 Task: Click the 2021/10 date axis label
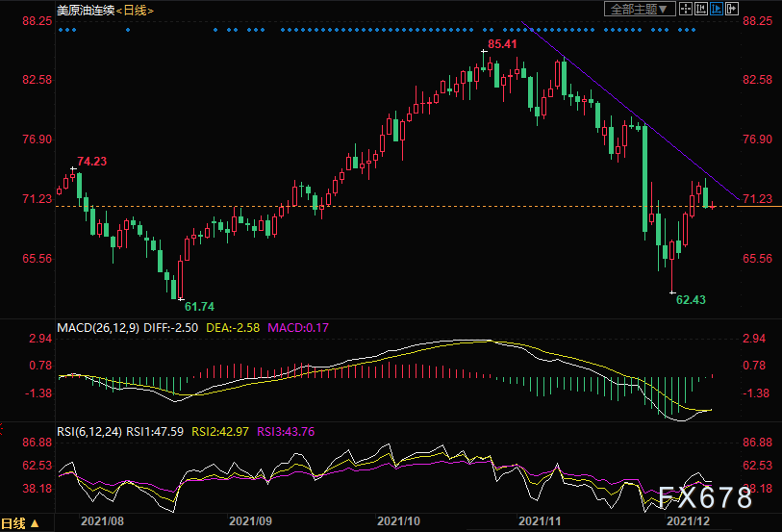pyautogui.click(x=398, y=521)
